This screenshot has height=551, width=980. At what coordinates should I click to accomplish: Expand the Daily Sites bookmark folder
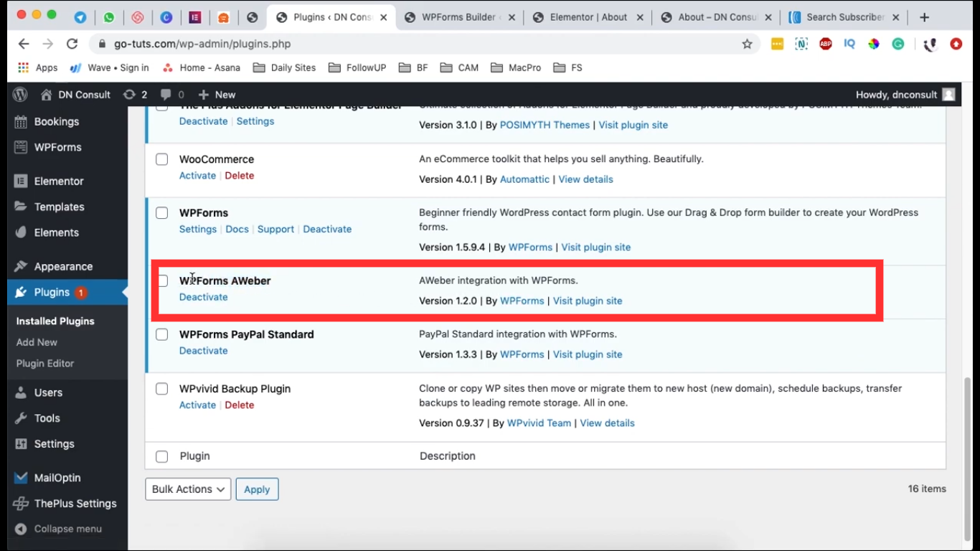[x=285, y=67]
